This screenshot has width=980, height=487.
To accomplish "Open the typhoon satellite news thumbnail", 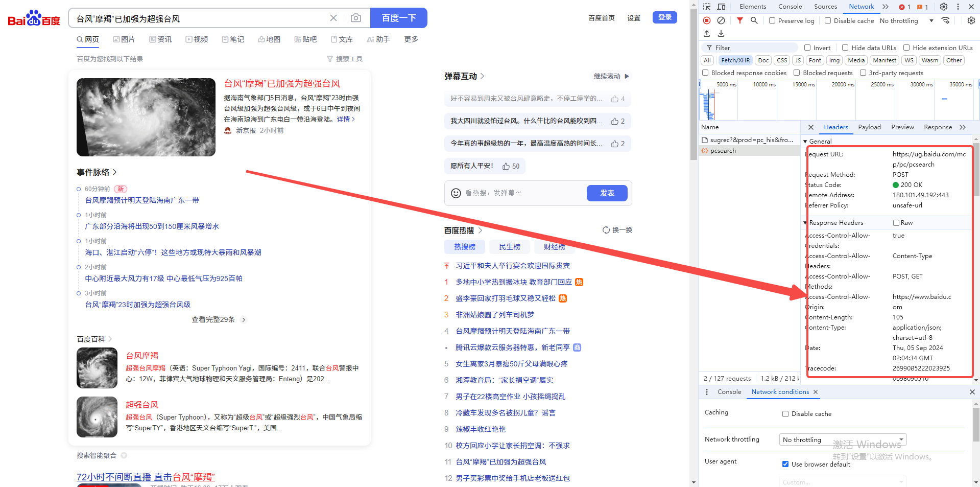I will 146,117.
